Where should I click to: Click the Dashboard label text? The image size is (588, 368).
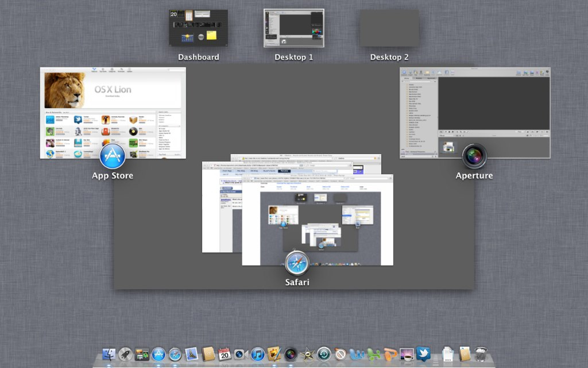tap(198, 57)
